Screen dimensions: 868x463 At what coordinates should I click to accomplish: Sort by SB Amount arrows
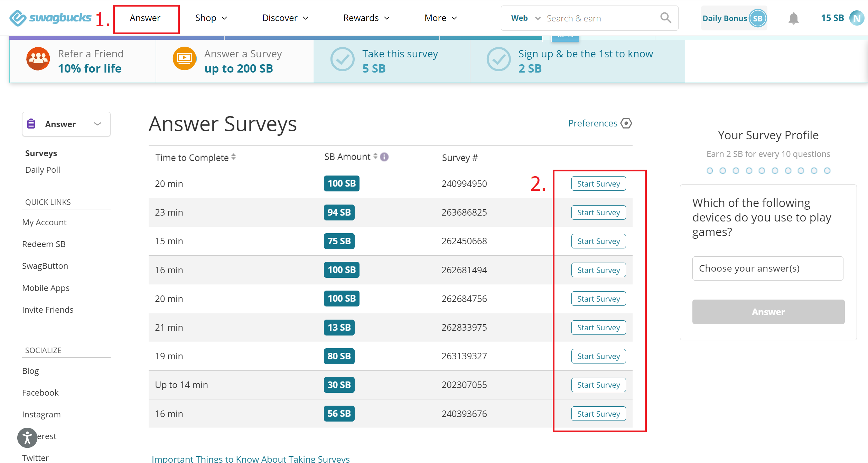(375, 156)
